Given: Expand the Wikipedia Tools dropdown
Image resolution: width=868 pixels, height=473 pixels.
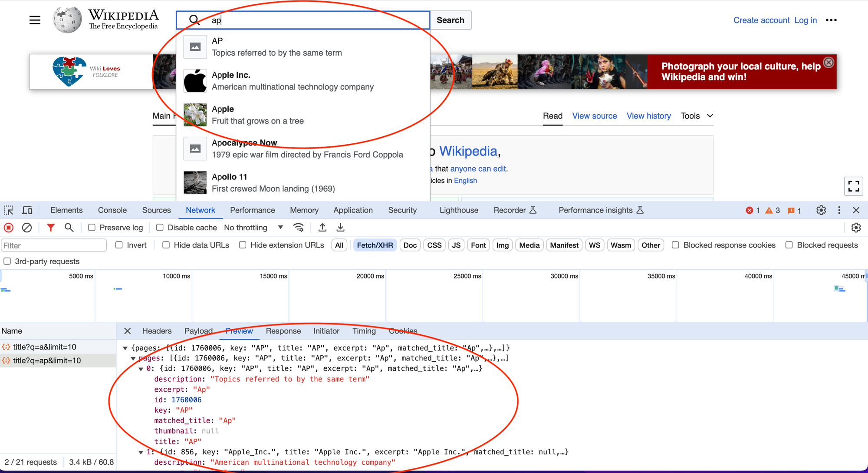Looking at the screenshot, I should pyautogui.click(x=697, y=116).
